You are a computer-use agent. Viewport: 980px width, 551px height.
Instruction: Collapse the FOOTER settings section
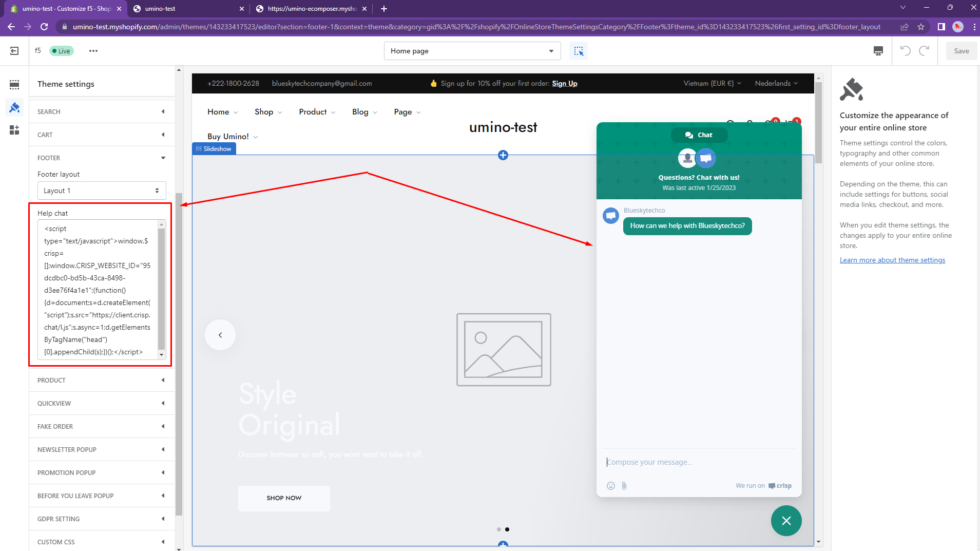tap(102, 158)
